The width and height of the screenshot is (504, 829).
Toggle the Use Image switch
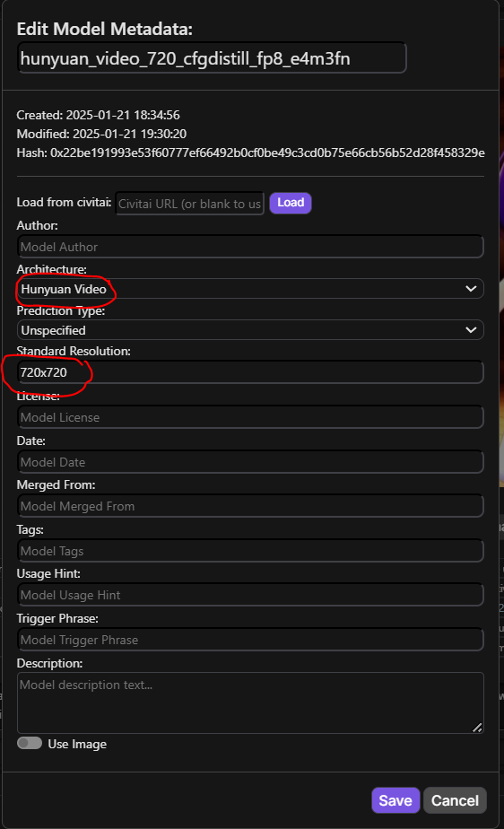(x=30, y=744)
